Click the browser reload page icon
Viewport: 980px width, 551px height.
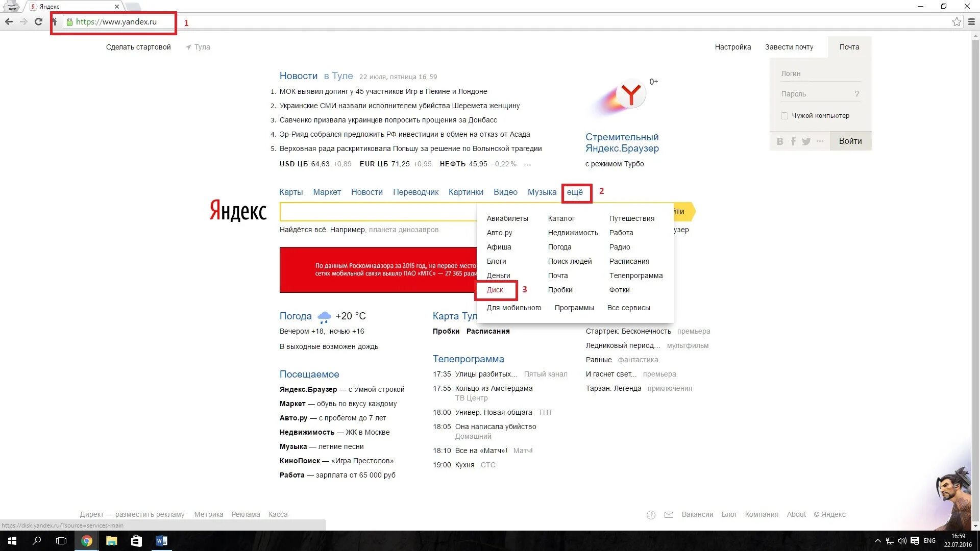click(x=38, y=21)
